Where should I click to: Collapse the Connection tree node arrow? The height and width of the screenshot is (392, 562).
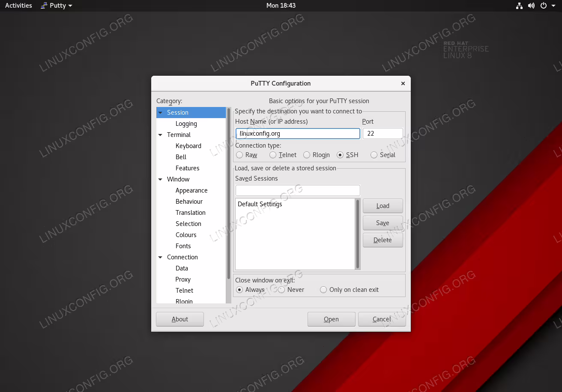pos(161,257)
